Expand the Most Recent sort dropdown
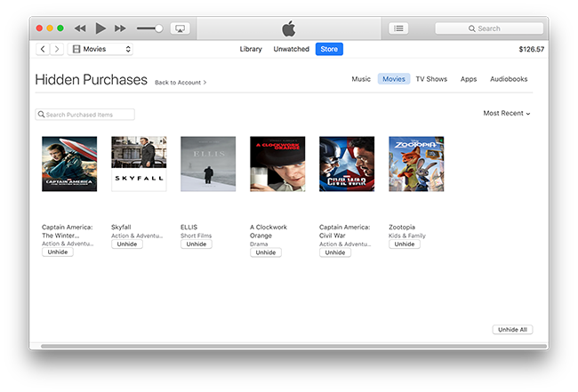The image size is (578, 392). pyautogui.click(x=506, y=114)
